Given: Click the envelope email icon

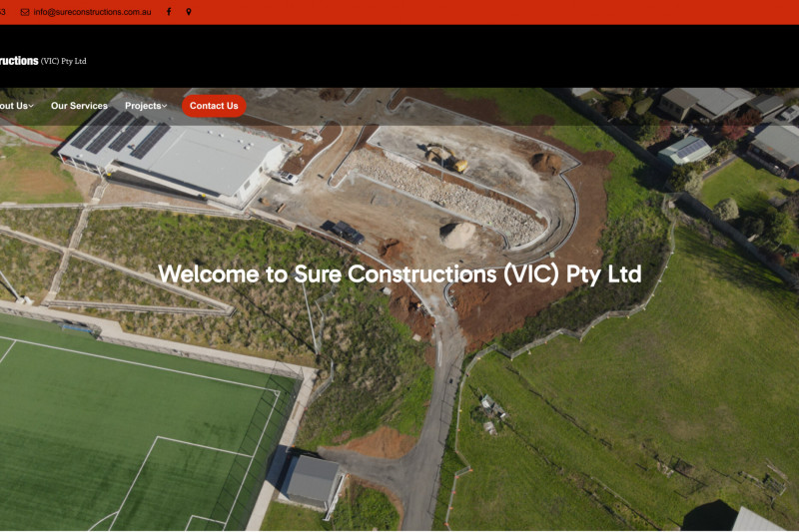Looking at the screenshot, I should [24, 12].
